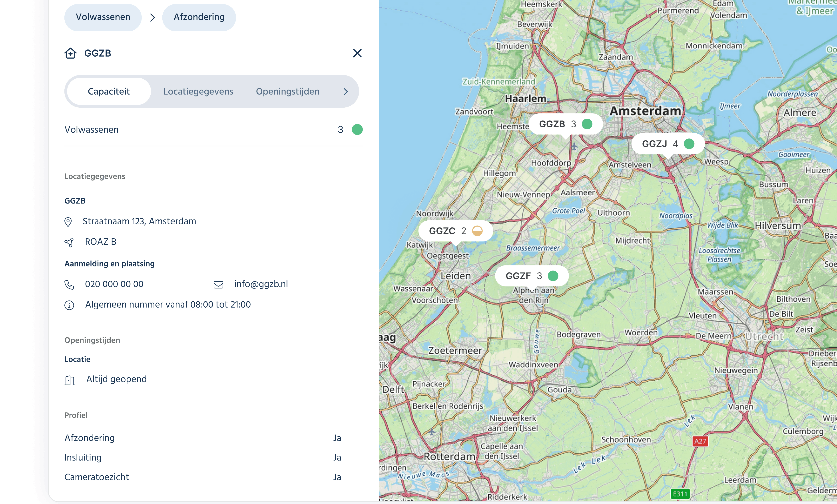The image size is (837, 504).
Task: Show more tabs with the right chevron
Action: (345, 92)
